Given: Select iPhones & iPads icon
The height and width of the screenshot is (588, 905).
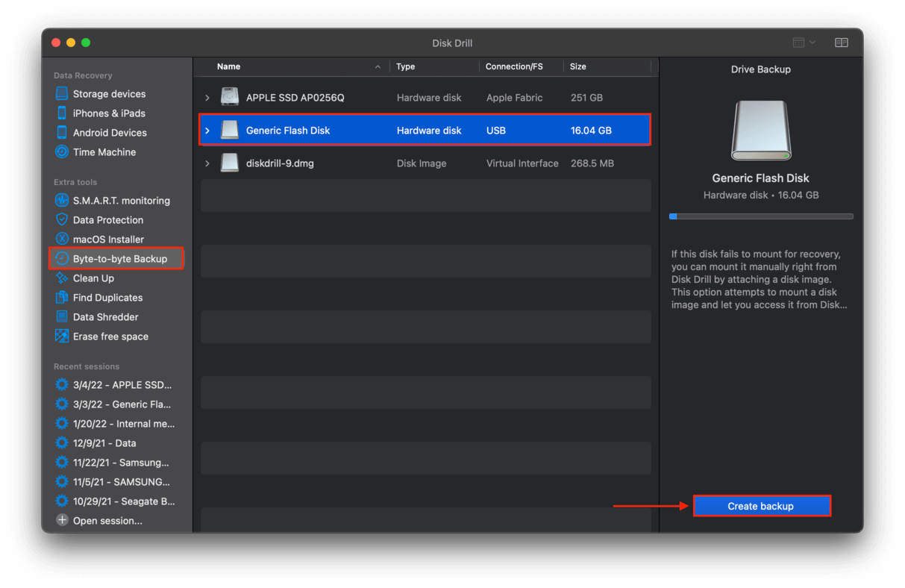Looking at the screenshot, I should coord(62,113).
